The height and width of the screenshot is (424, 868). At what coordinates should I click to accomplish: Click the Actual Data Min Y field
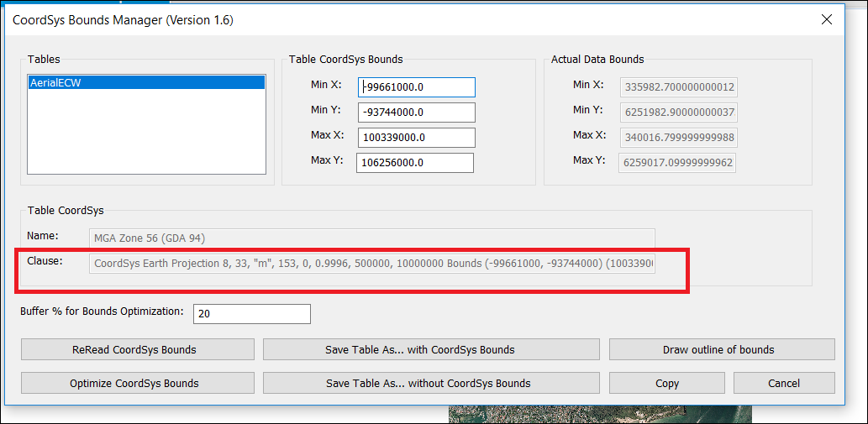click(x=679, y=112)
